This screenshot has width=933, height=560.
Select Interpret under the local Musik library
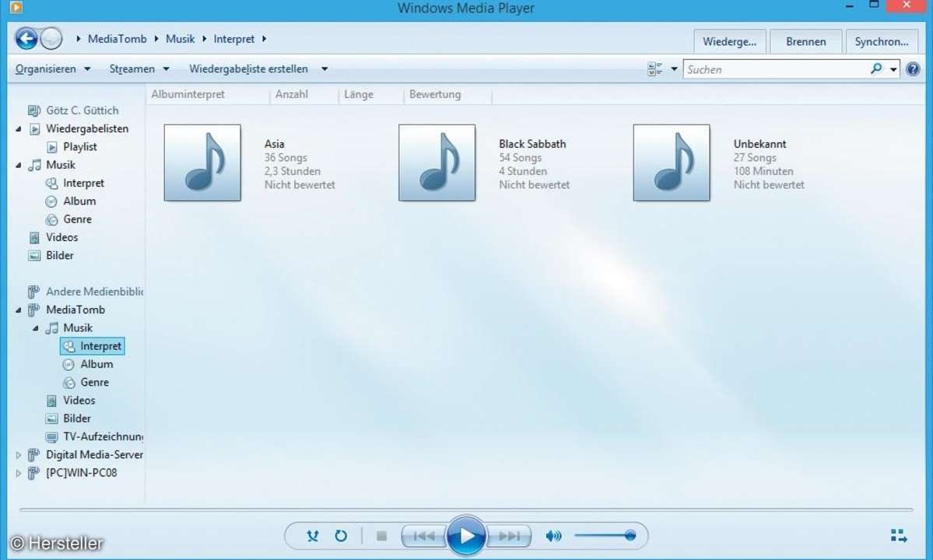tap(83, 183)
